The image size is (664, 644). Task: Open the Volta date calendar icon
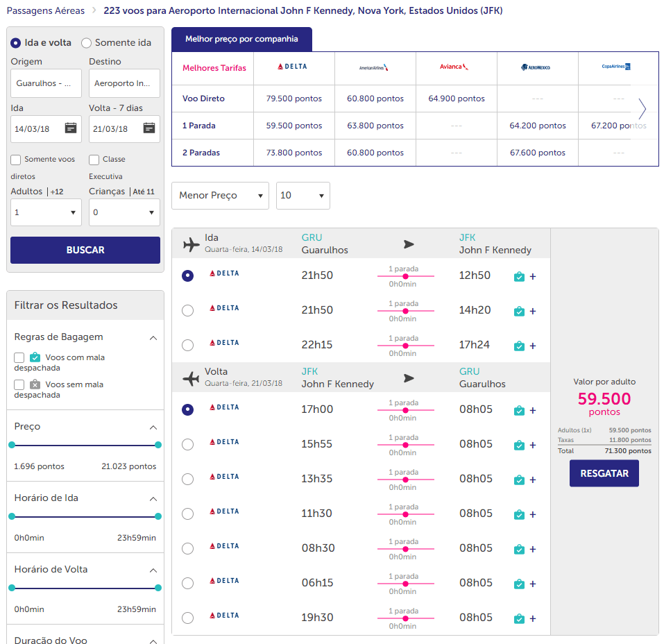coord(149,128)
